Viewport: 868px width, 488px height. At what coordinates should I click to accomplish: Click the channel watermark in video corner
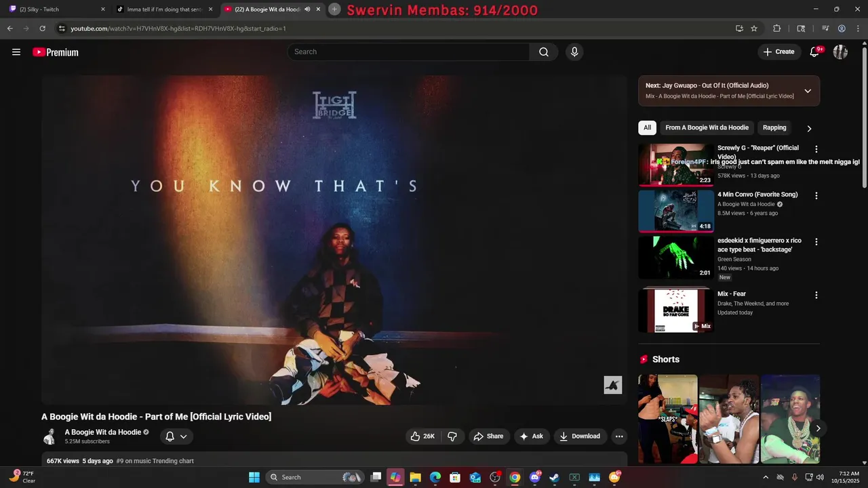coord(613,385)
